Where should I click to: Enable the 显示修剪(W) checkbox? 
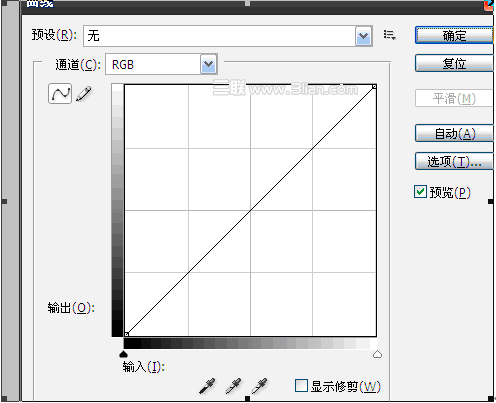point(301,386)
